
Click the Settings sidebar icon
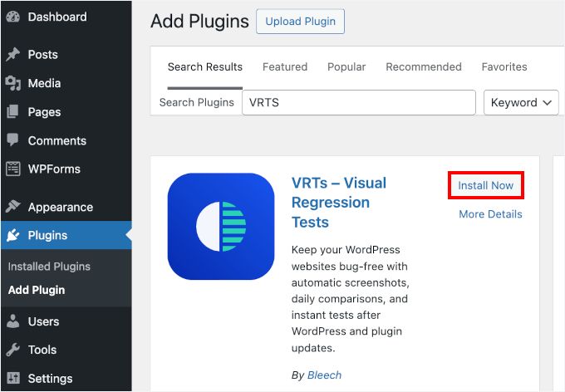coord(13,378)
